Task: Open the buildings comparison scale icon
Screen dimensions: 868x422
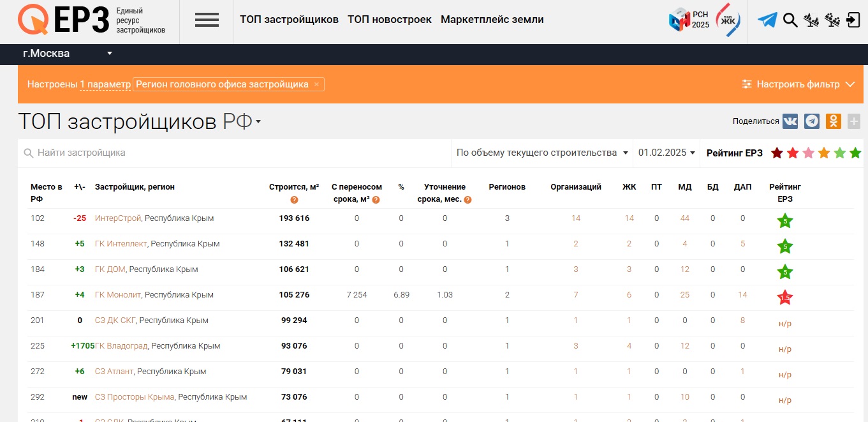Action: (811, 20)
